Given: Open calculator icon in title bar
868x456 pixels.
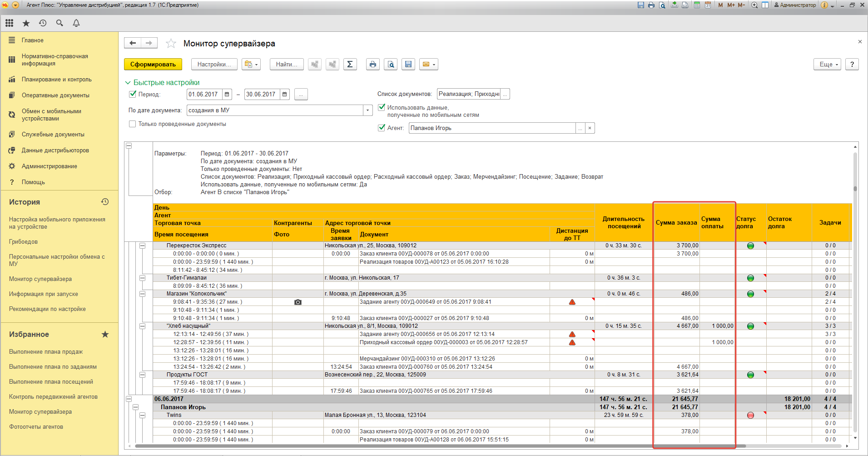Looking at the screenshot, I should point(697,5).
